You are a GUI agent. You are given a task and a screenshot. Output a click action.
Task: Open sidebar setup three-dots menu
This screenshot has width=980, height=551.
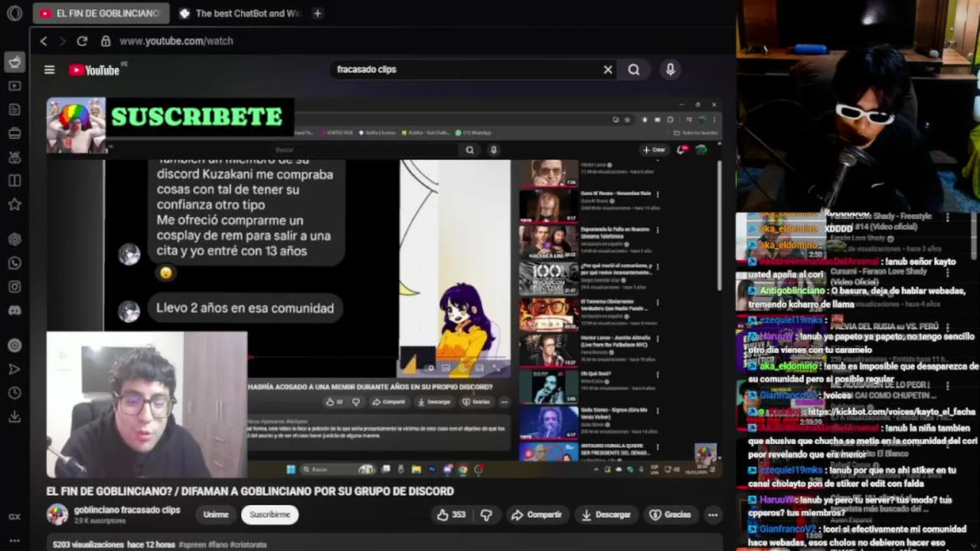coord(15,540)
